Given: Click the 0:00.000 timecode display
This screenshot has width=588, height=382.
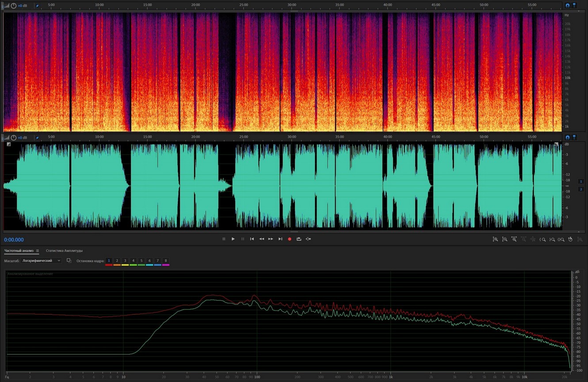Looking at the screenshot, I should [14, 240].
